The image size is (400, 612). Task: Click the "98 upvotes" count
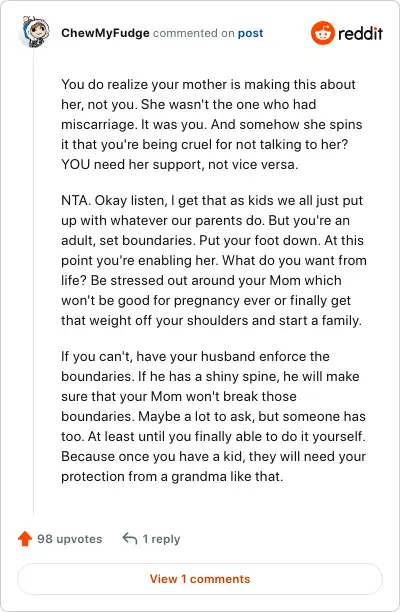[70, 539]
